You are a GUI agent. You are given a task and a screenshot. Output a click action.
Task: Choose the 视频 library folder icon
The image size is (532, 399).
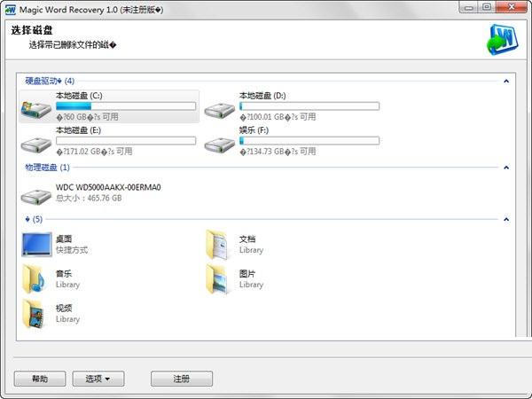(x=34, y=314)
